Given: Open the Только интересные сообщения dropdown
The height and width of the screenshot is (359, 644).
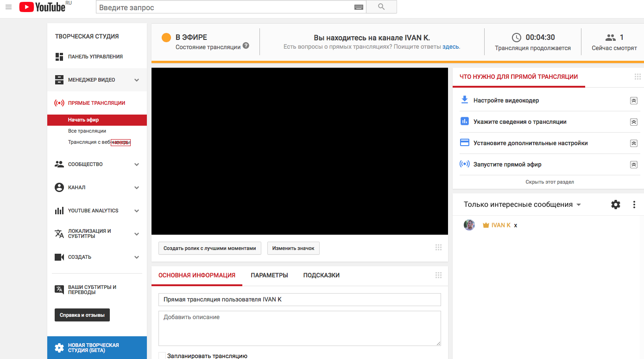Looking at the screenshot, I should coord(523,205).
